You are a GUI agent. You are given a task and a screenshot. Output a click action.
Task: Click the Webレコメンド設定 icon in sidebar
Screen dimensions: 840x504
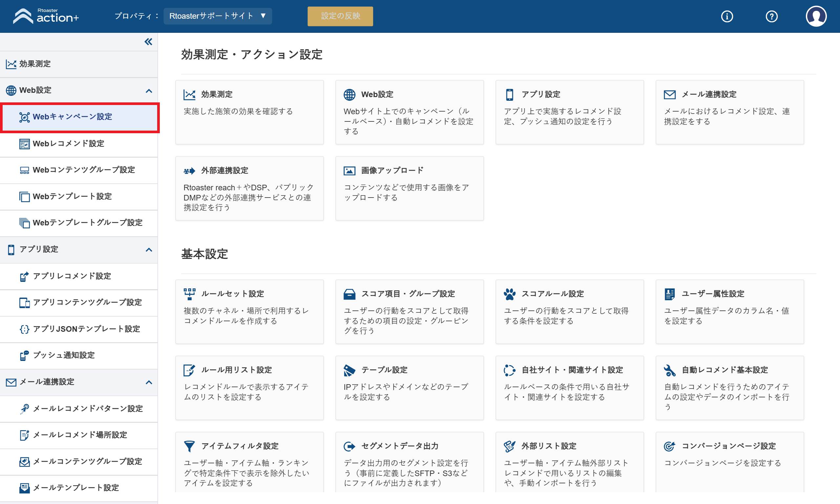(x=25, y=144)
